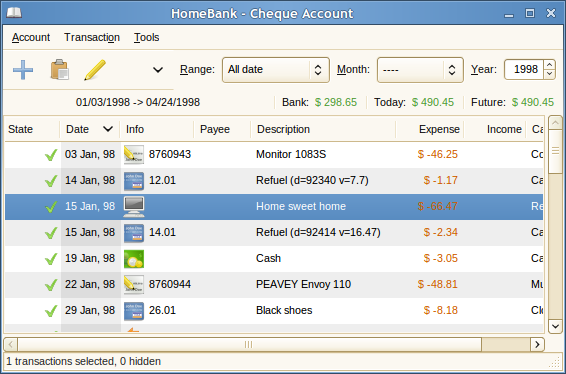Click the vertical scrollbar down arrow
Image resolution: width=566 pixels, height=374 pixels.
(x=555, y=326)
